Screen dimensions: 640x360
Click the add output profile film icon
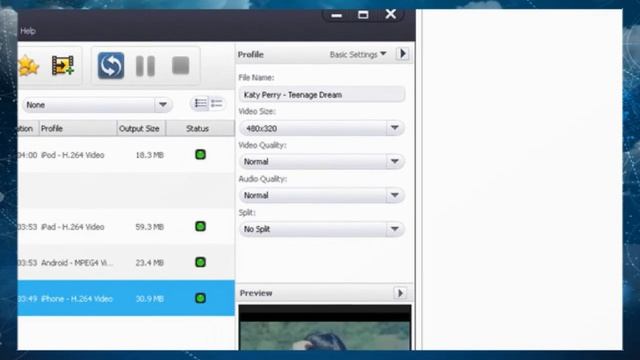pos(62,65)
